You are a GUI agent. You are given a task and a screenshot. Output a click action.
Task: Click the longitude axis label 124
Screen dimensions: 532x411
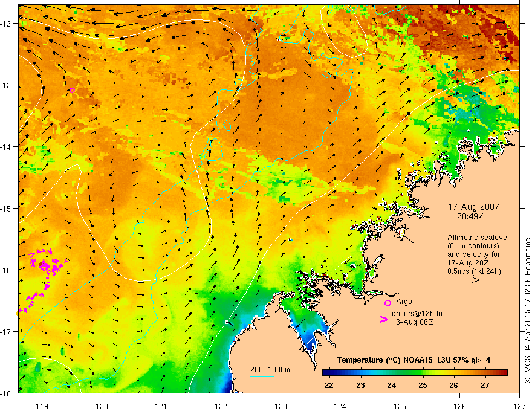(x=340, y=406)
